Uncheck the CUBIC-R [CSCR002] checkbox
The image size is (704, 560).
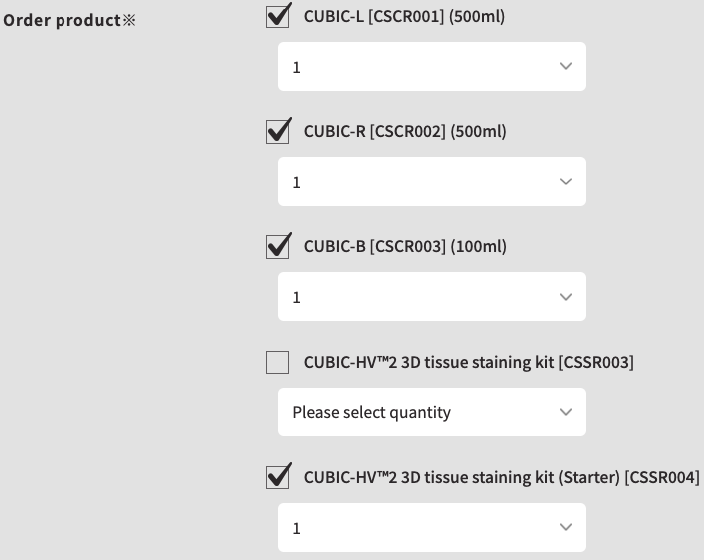(x=278, y=132)
